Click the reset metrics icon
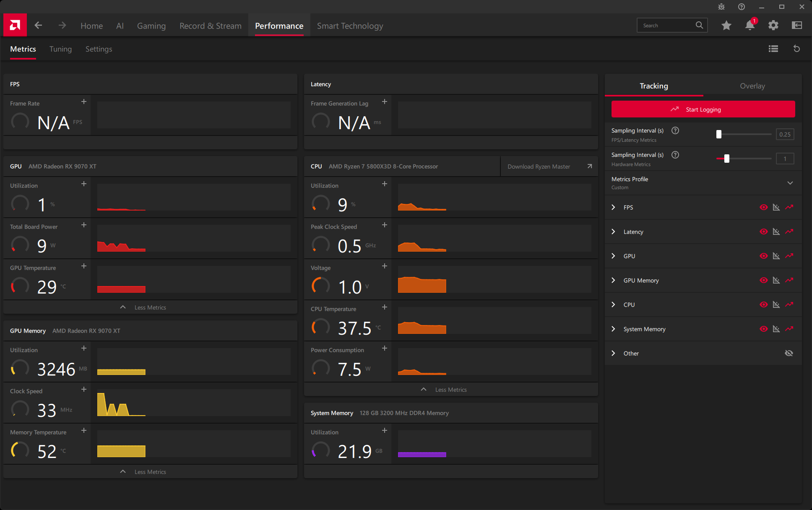Screen dimensions: 812x510 (796, 49)
